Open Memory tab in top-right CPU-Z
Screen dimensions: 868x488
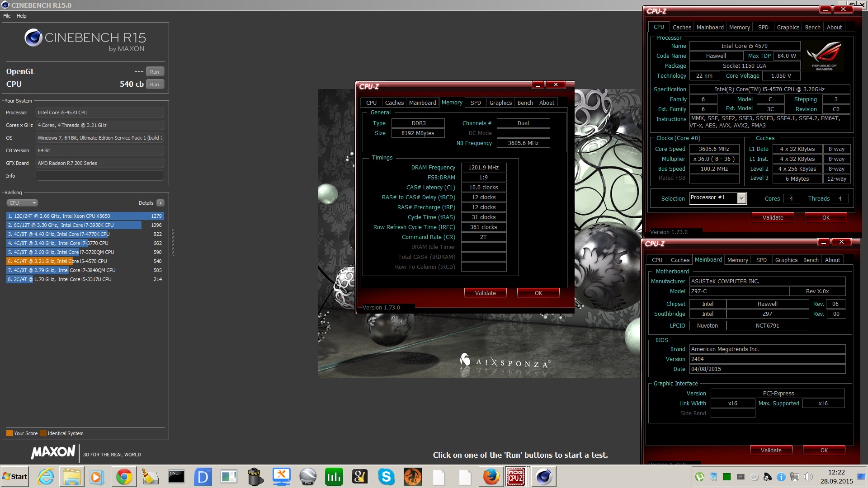click(x=739, y=28)
